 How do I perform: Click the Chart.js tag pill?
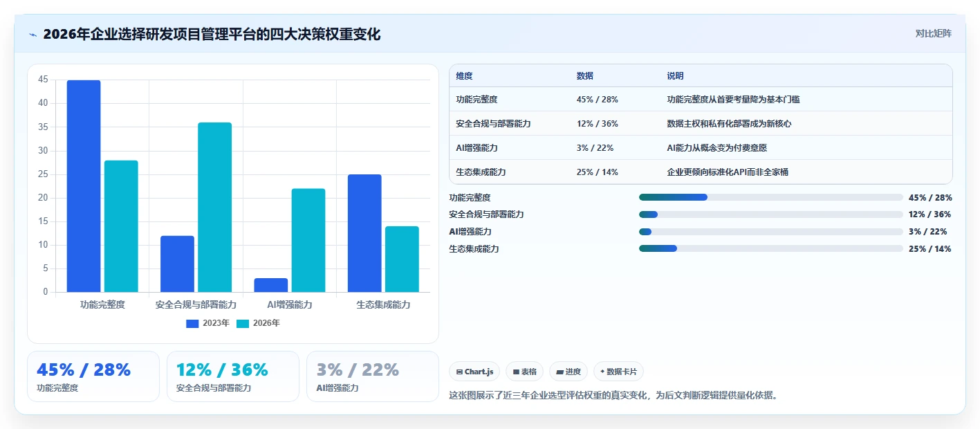474,372
